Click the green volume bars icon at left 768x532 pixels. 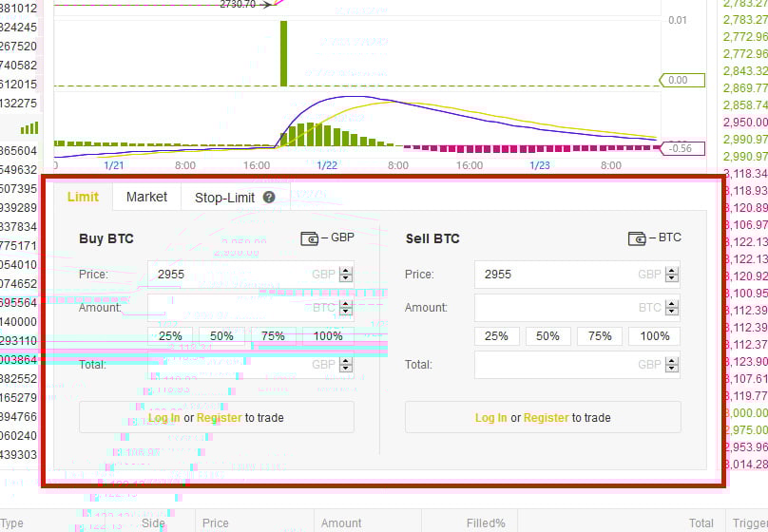(x=29, y=128)
